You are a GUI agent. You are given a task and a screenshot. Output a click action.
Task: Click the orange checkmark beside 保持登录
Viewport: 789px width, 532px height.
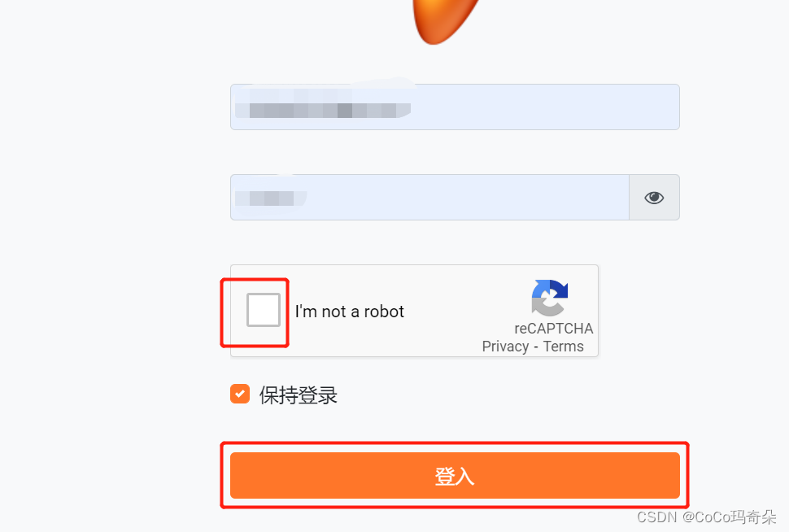(x=240, y=394)
